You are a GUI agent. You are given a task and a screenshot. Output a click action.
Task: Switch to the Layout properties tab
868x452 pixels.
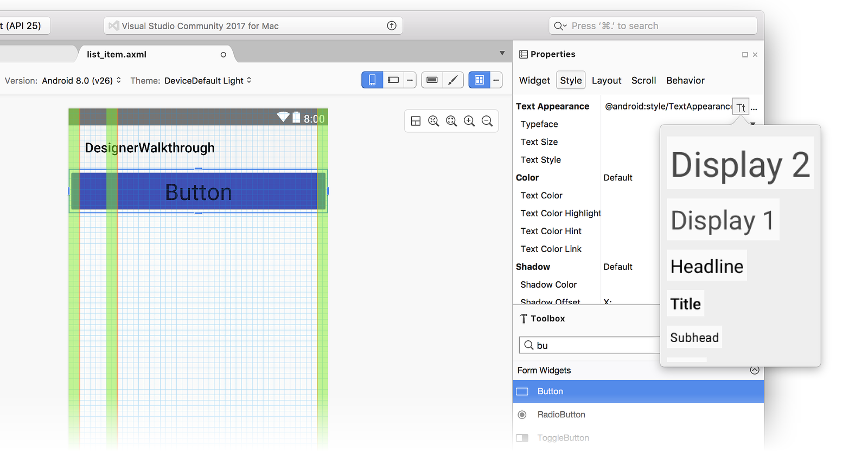point(607,80)
